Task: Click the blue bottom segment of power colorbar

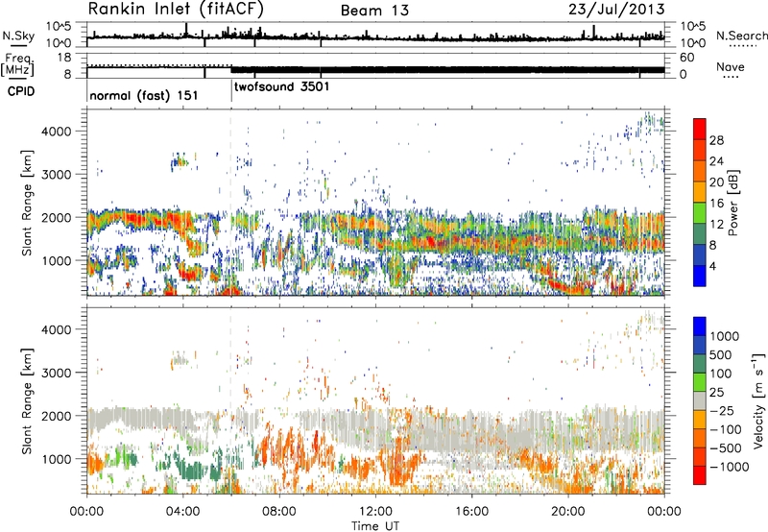Action: tap(700, 276)
